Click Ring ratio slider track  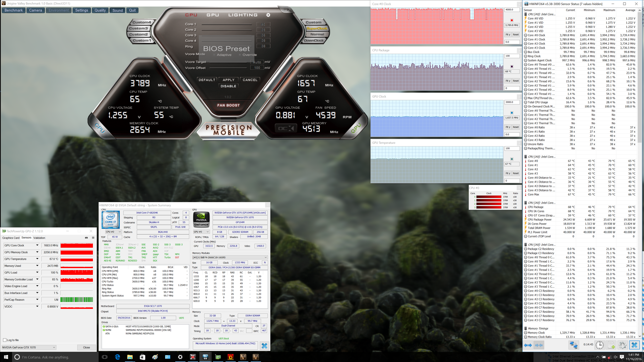[x=227, y=47]
